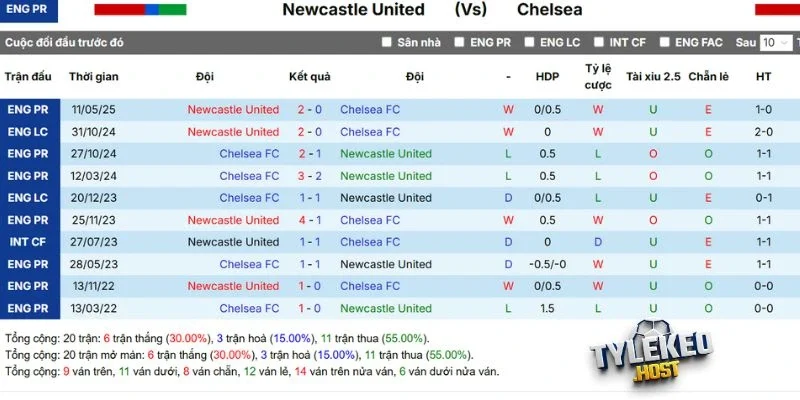Switch to the ENG PR tab at top-left
Screen dimensions: 800x400
click(x=28, y=10)
